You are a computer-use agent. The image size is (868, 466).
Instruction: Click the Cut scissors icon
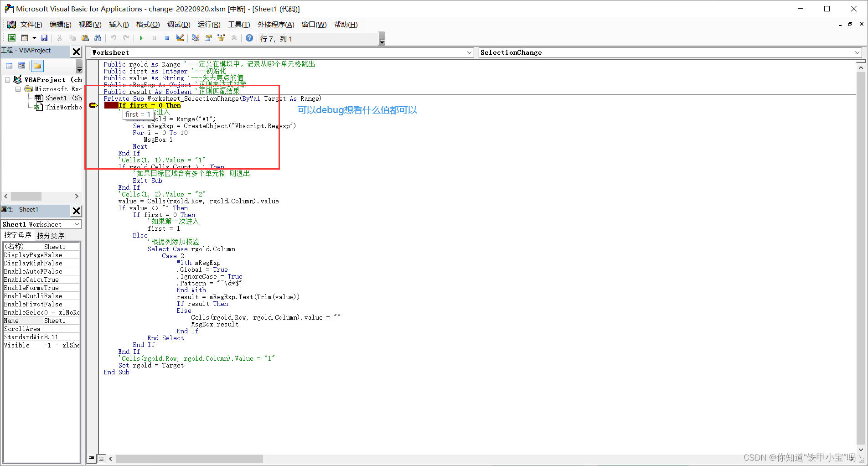59,38
